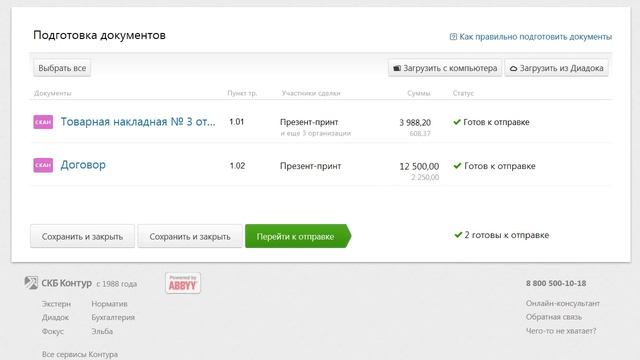
Task: Click the Пункт тр. column header
Action: coord(242,93)
